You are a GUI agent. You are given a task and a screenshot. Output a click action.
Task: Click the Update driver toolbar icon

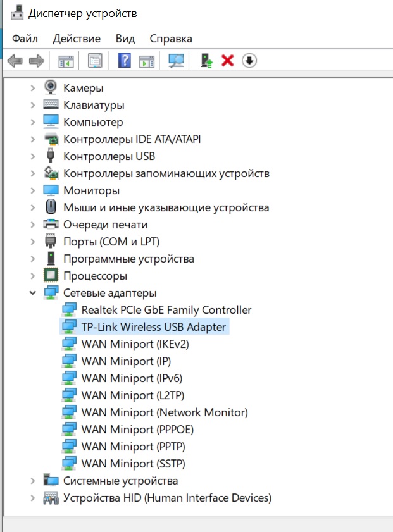click(x=207, y=61)
